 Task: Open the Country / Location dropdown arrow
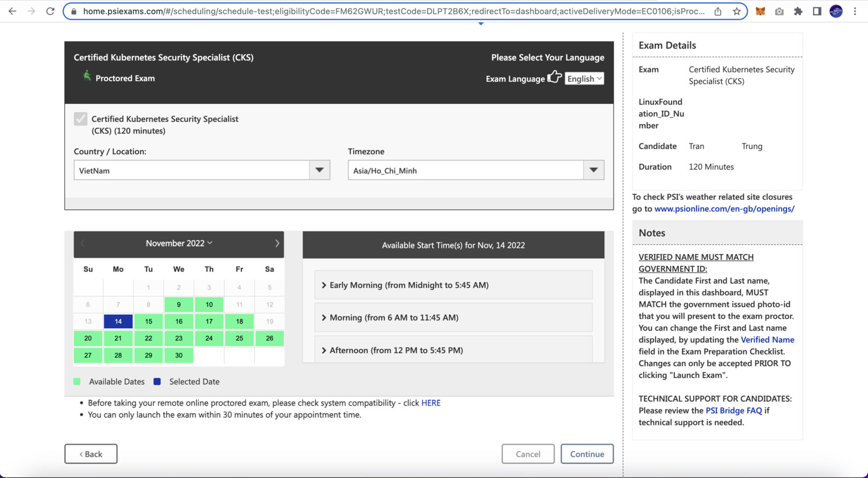(x=320, y=170)
